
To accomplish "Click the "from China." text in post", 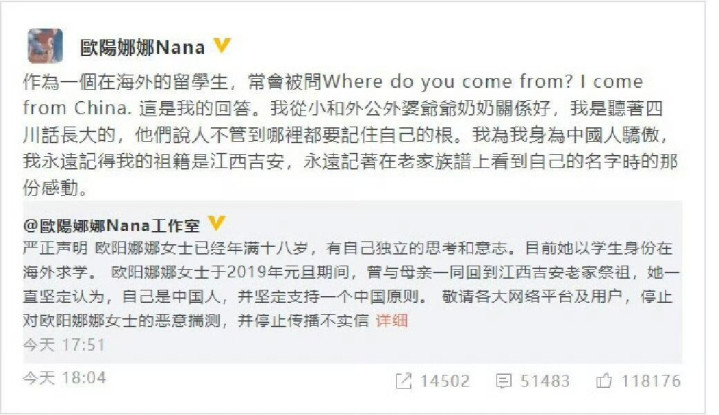I will click(77, 108).
